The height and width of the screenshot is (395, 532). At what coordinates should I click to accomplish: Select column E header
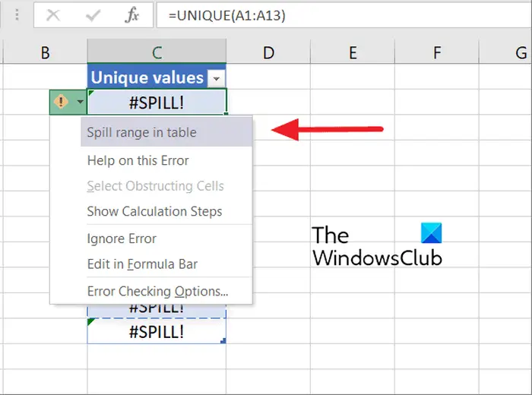353,52
